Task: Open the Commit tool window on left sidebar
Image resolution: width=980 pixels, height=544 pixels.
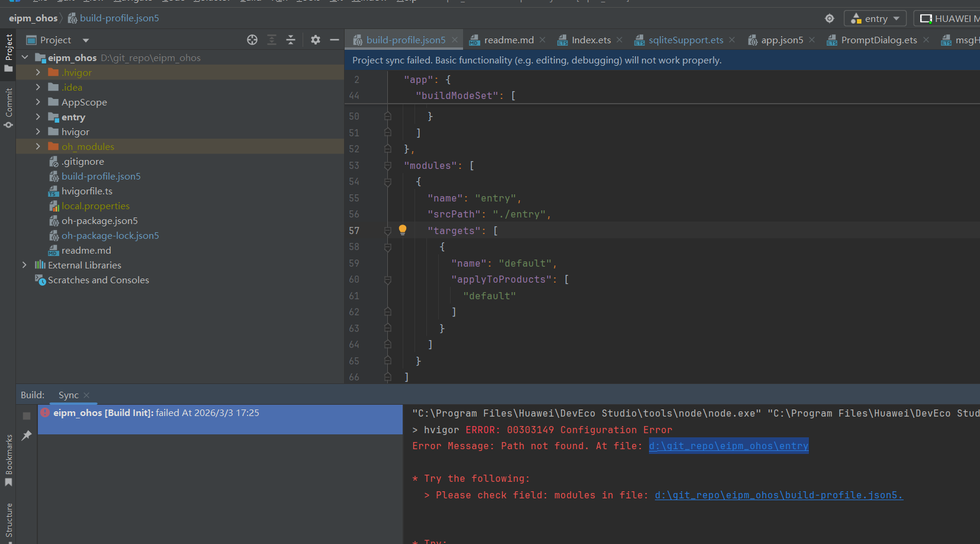Action: pyautogui.click(x=8, y=107)
